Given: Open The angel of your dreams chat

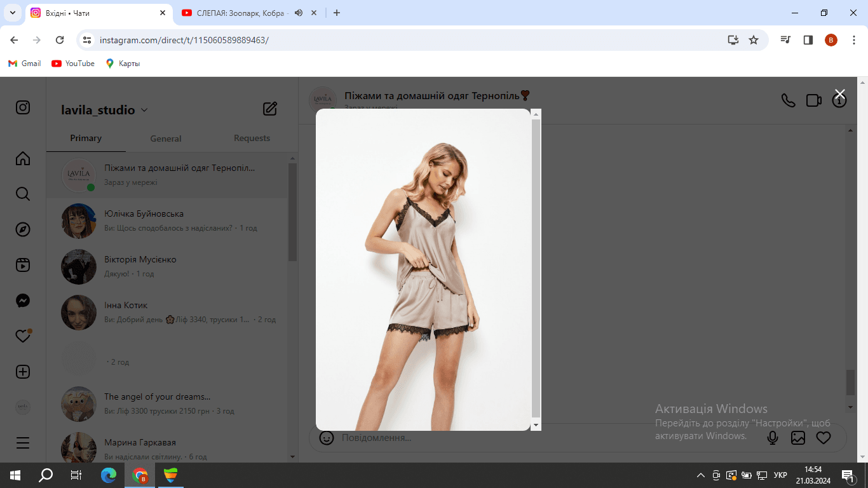Looking at the screenshot, I should click(x=167, y=404).
